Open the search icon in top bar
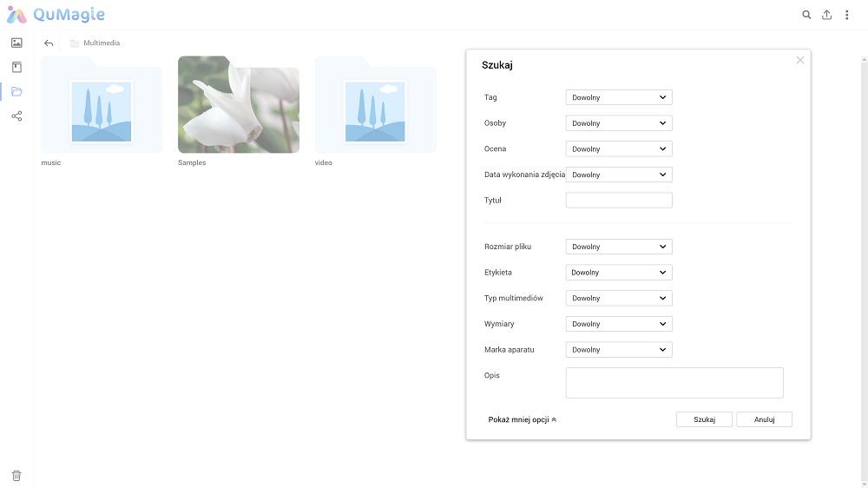The image size is (868, 488). click(806, 15)
